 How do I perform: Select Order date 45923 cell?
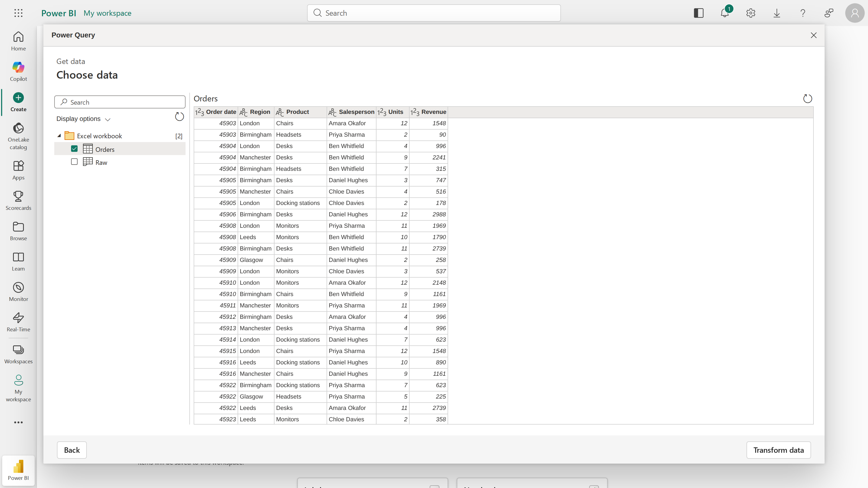(x=216, y=419)
